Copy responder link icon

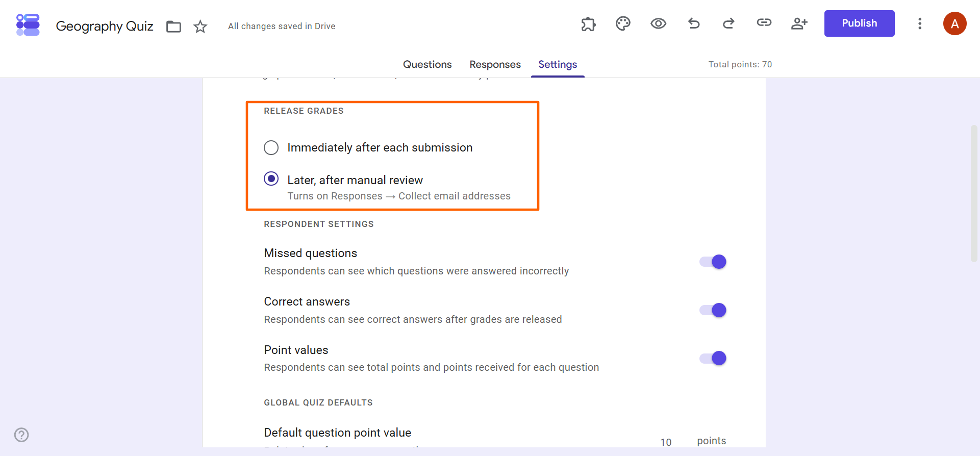point(764,22)
